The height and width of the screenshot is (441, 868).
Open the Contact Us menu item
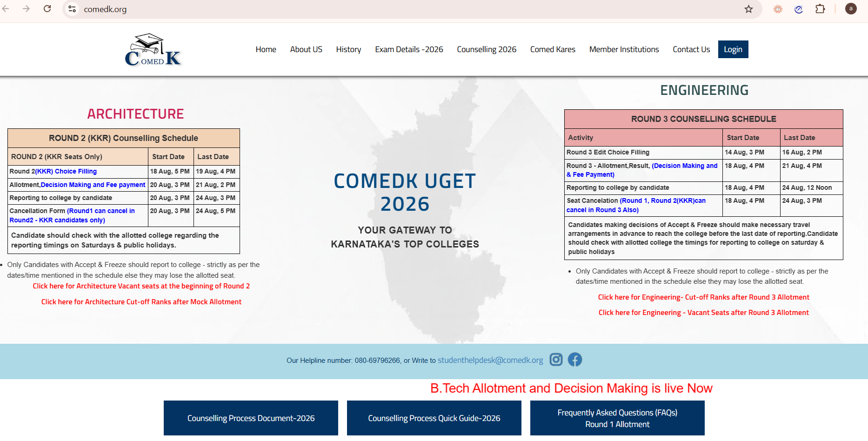click(691, 49)
